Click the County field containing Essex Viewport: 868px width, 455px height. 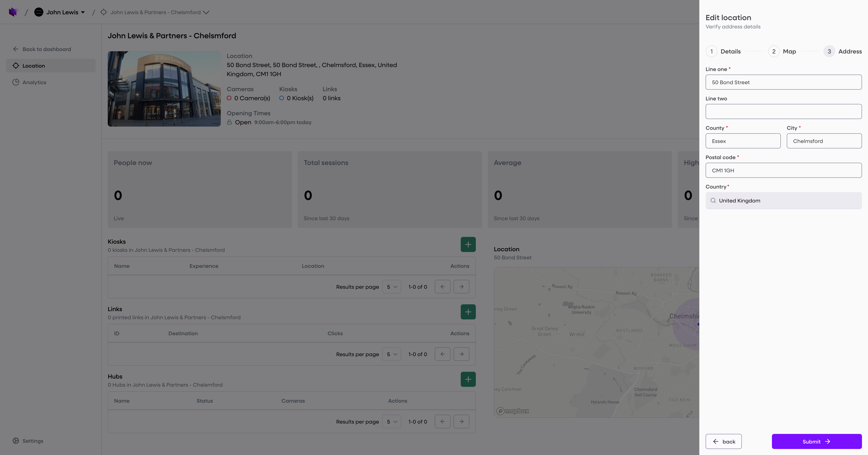743,141
